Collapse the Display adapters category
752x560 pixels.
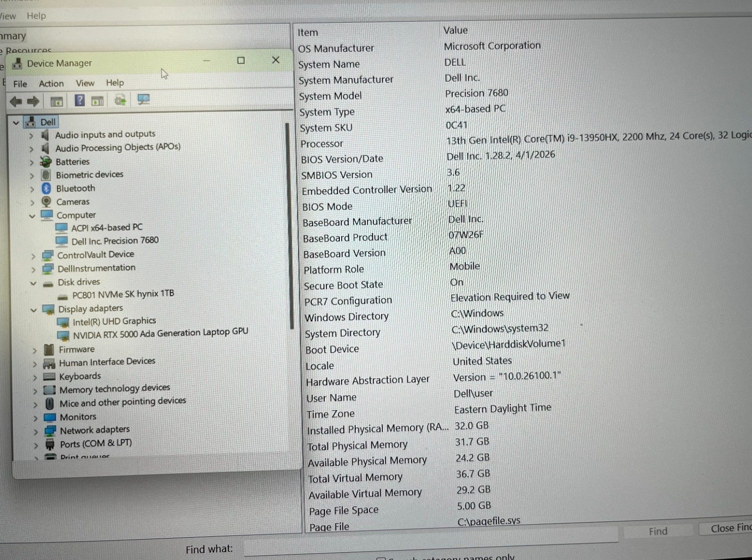(34, 310)
